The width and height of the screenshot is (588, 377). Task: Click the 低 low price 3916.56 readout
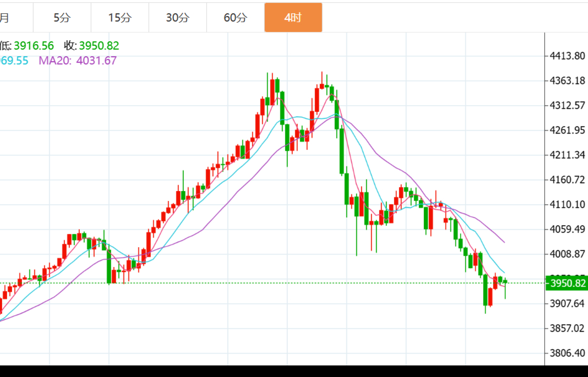click(x=28, y=46)
